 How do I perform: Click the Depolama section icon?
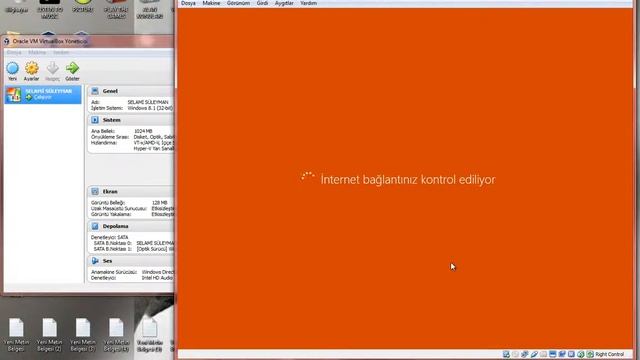[x=95, y=226]
